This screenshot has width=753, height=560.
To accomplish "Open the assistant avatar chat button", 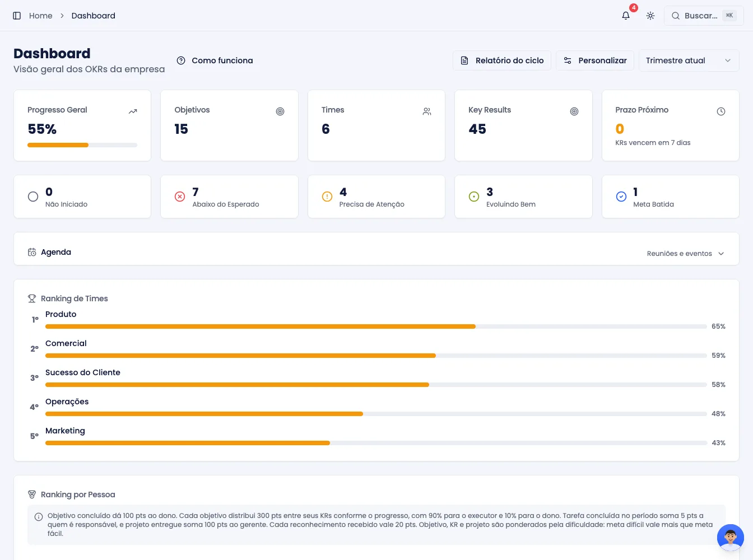I will point(731,538).
